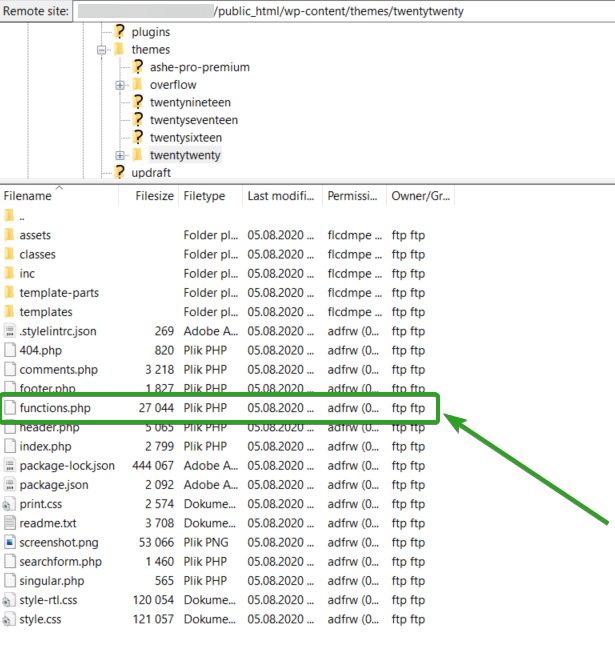Click the folder icon beside overflow
The height and width of the screenshot is (657, 615).
pyautogui.click(x=138, y=84)
